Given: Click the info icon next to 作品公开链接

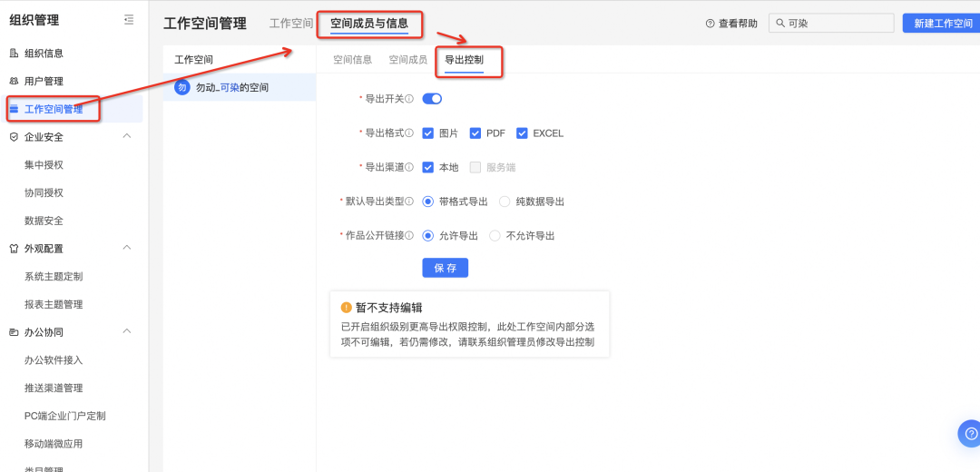Looking at the screenshot, I should pyautogui.click(x=409, y=235).
